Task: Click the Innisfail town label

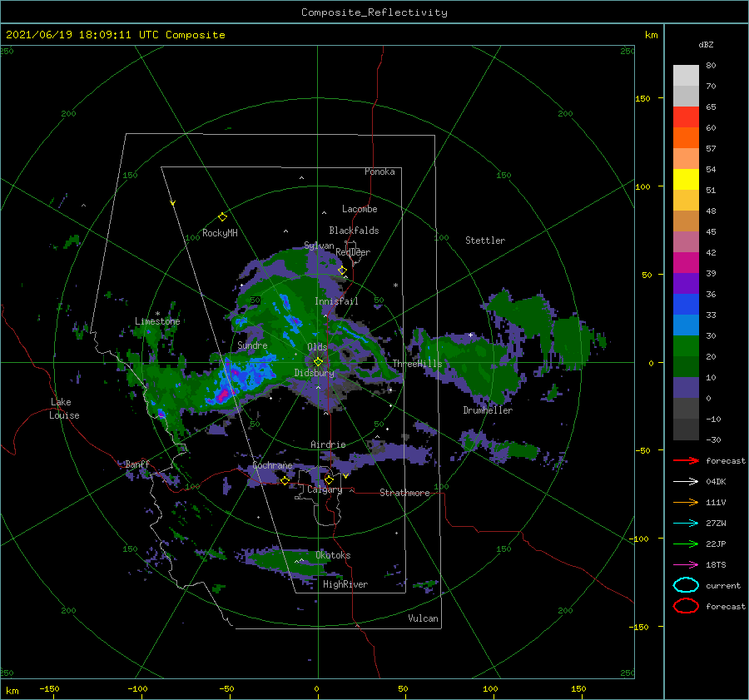Action: click(336, 301)
